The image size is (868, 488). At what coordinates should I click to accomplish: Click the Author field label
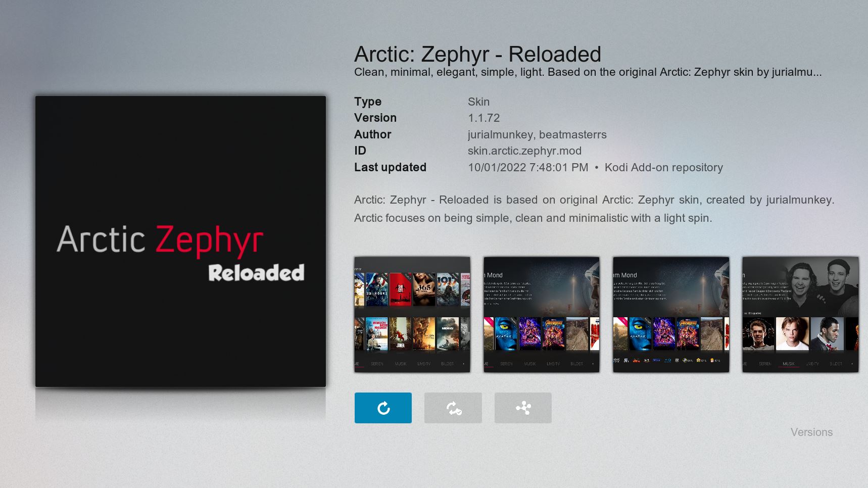point(372,134)
